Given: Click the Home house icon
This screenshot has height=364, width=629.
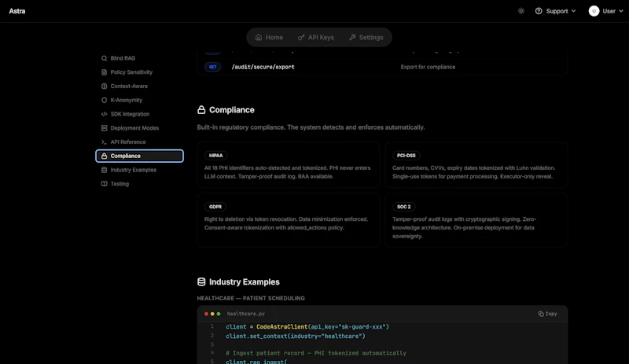Looking at the screenshot, I should coord(259,37).
